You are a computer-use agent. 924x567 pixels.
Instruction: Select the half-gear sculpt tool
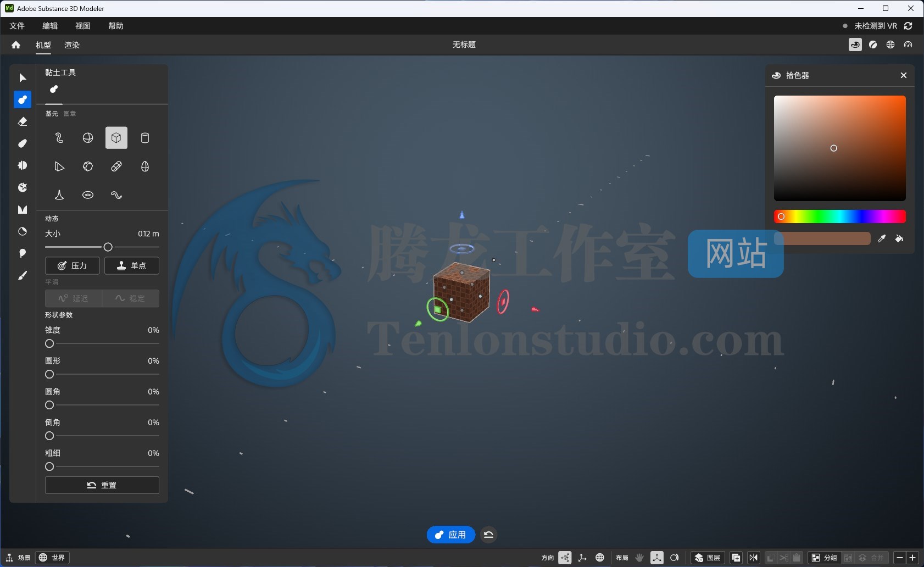point(23,165)
